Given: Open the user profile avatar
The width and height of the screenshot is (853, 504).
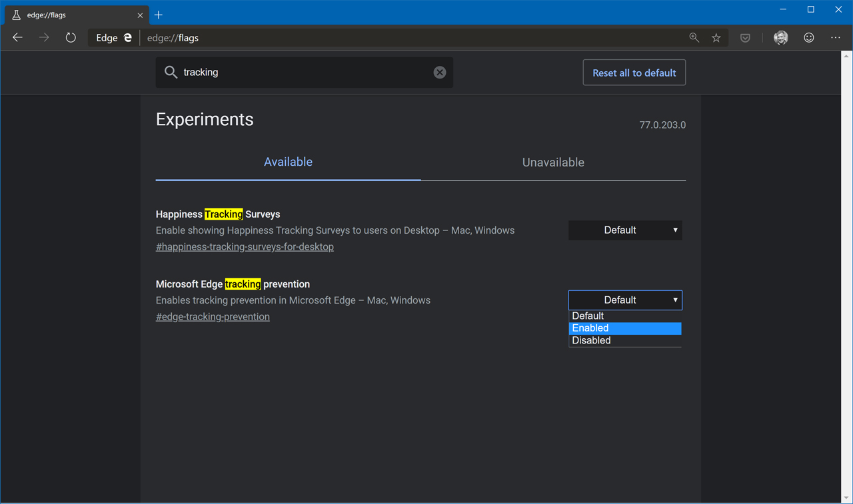Looking at the screenshot, I should 780,38.
